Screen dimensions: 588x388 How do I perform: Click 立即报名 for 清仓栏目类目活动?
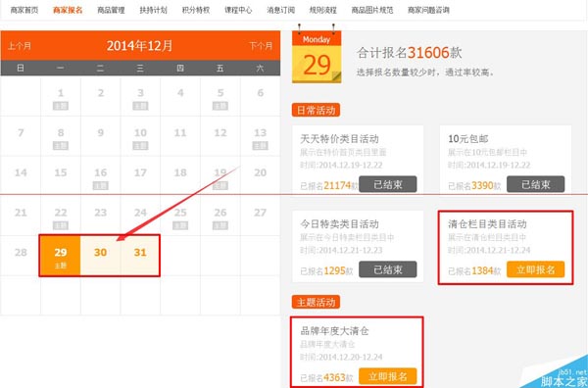click(535, 269)
